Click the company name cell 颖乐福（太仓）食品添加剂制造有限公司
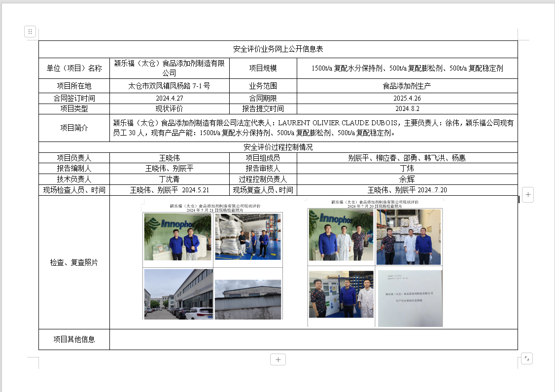This screenshot has width=555, height=392. click(x=169, y=68)
